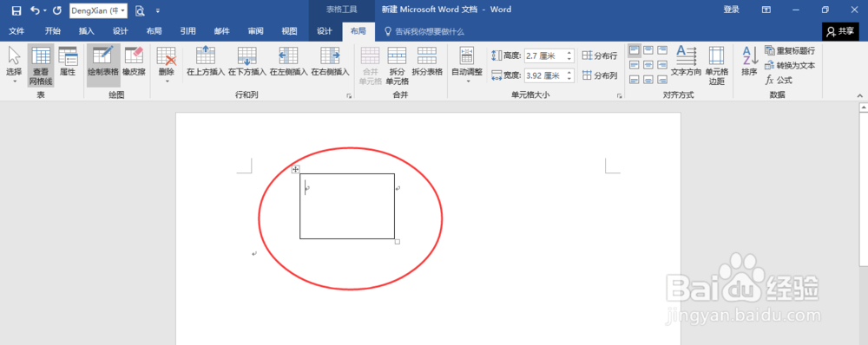Click the table resize handle square
This screenshot has width=868, height=345.
(398, 242)
